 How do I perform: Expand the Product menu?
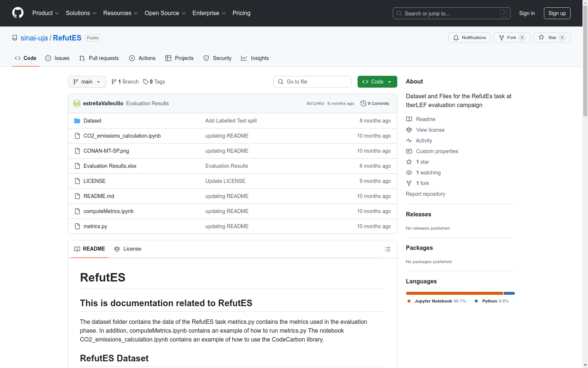tap(46, 13)
